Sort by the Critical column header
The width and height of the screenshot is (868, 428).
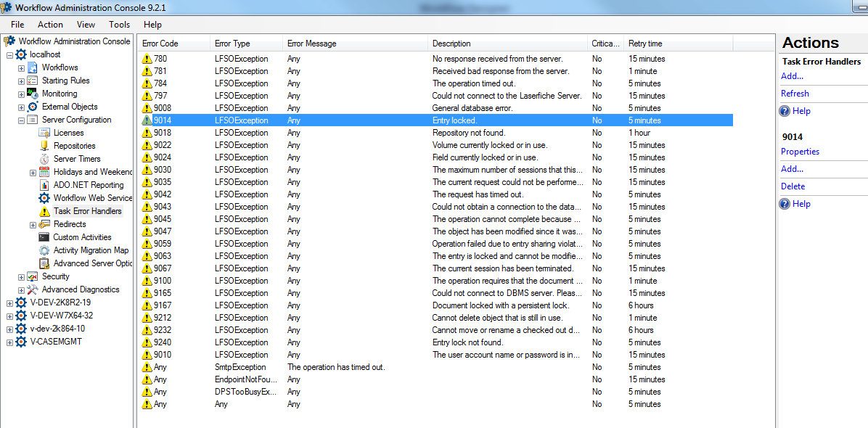[605, 44]
